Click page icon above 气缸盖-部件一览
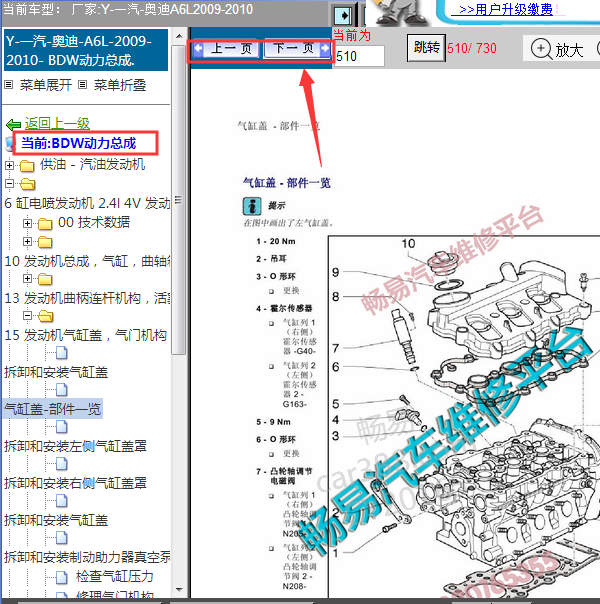This screenshot has height=604, width=600. point(62,389)
